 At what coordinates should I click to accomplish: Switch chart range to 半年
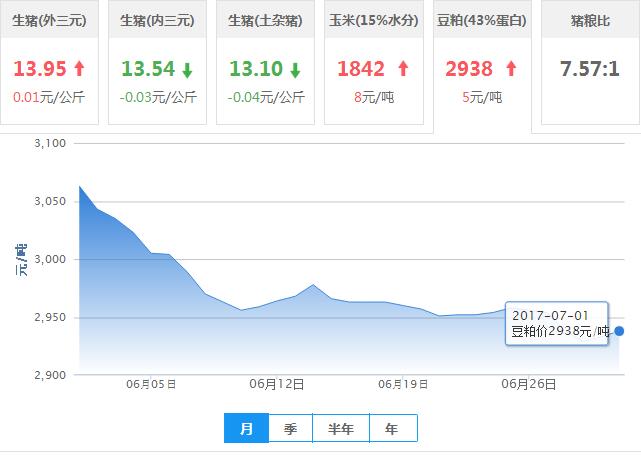pyautogui.click(x=341, y=428)
